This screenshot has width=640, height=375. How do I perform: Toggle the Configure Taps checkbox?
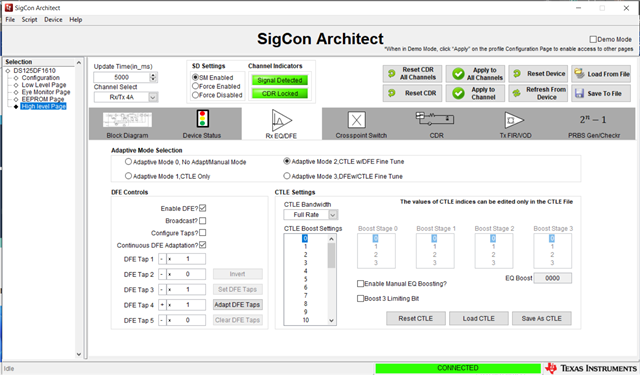pyautogui.click(x=202, y=233)
